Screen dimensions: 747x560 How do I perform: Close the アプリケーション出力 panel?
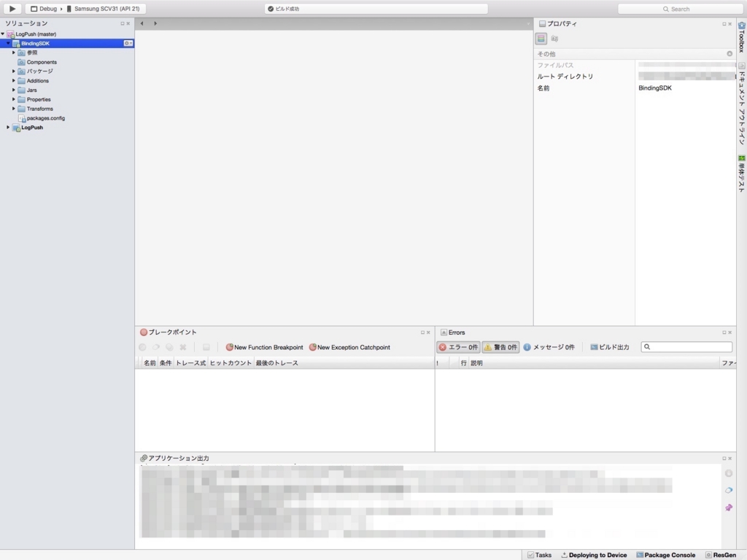[729, 458]
